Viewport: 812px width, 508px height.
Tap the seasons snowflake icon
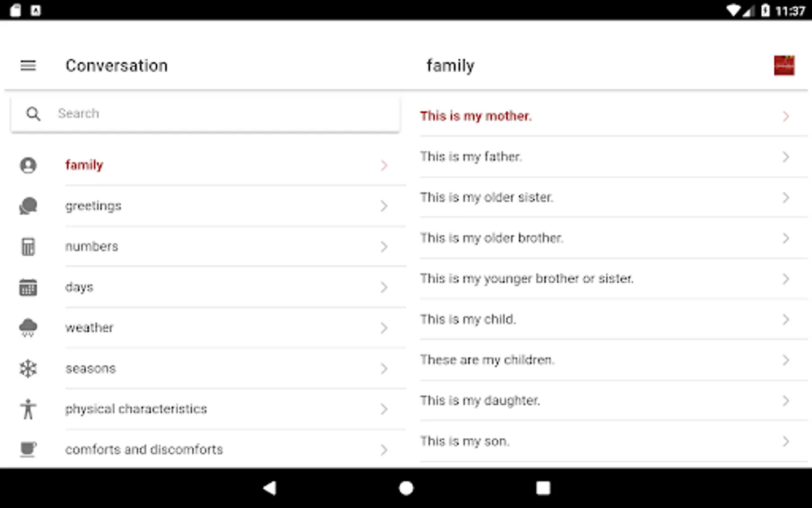[x=28, y=369]
